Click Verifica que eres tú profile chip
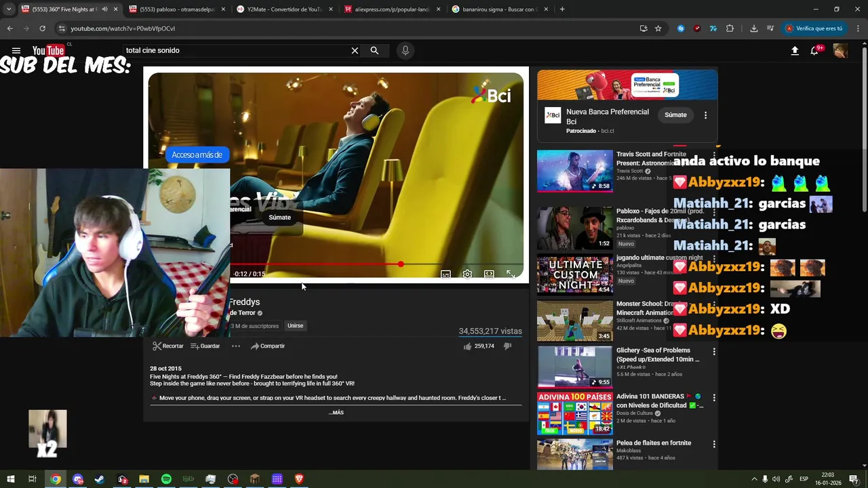The height and width of the screenshot is (488, 868). [814, 28]
